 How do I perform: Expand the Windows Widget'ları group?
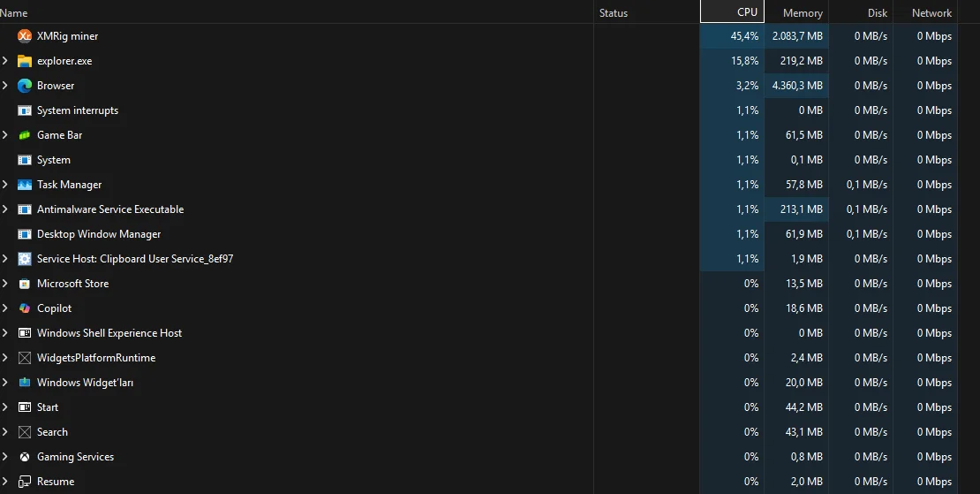pyautogui.click(x=5, y=383)
